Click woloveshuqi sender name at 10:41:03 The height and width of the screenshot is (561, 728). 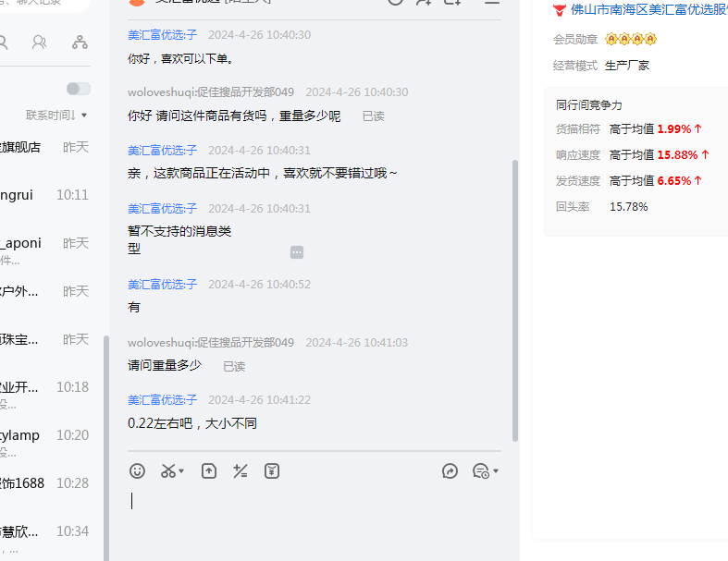click(211, 343)
